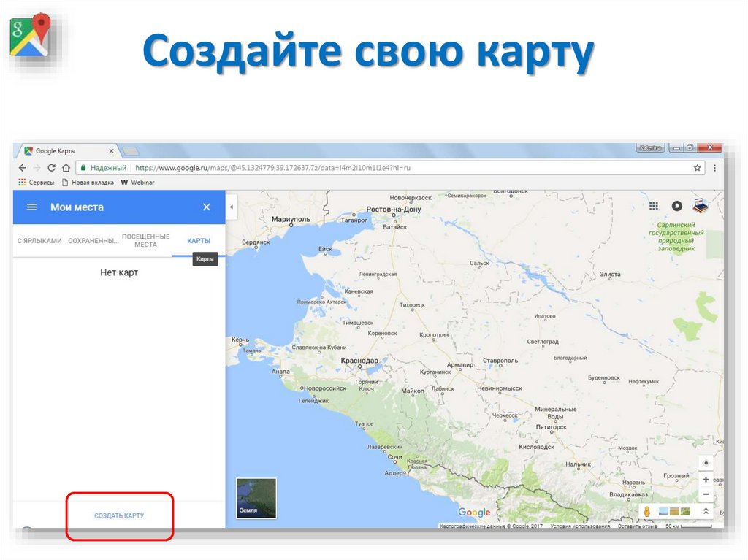The width and height of the screenshot is (748, 560).
Task: Open the СОХРАНЕННЫ... tab
Action: (93, 241)
